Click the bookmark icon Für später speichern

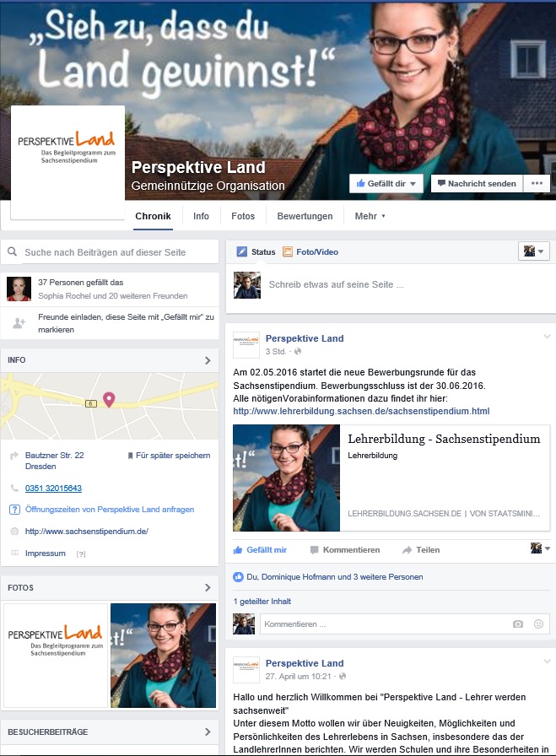[130, 456]
